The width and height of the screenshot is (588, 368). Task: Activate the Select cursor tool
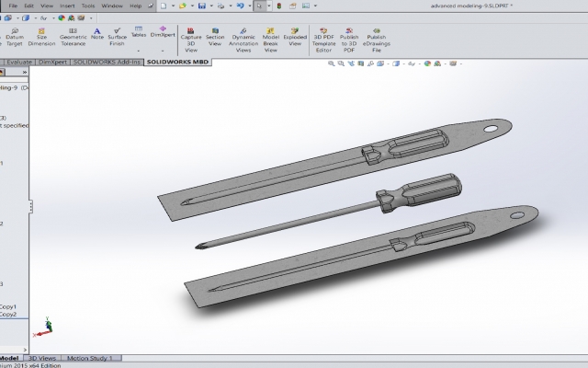pyautogui.click(x=259, y=6)
